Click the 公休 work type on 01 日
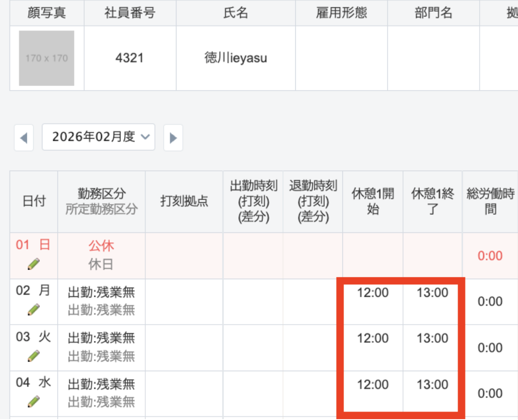The image size is (518, 420). coord(101,246)
